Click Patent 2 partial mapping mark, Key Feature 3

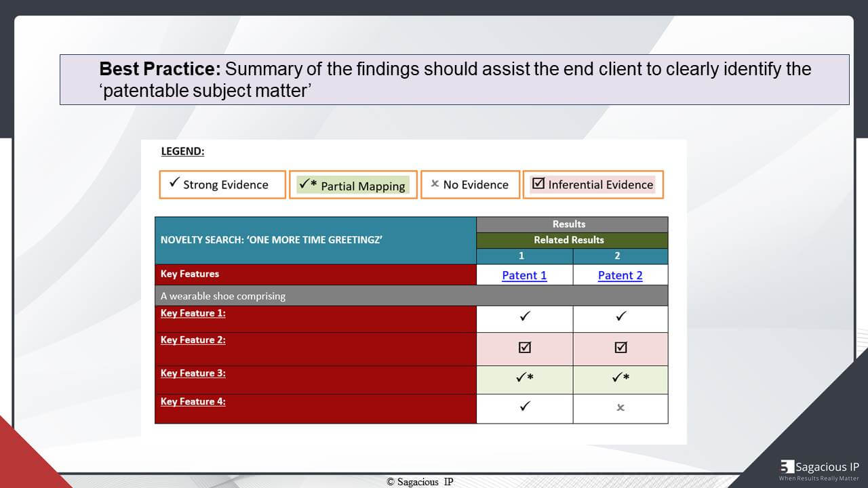pos(620,378)
